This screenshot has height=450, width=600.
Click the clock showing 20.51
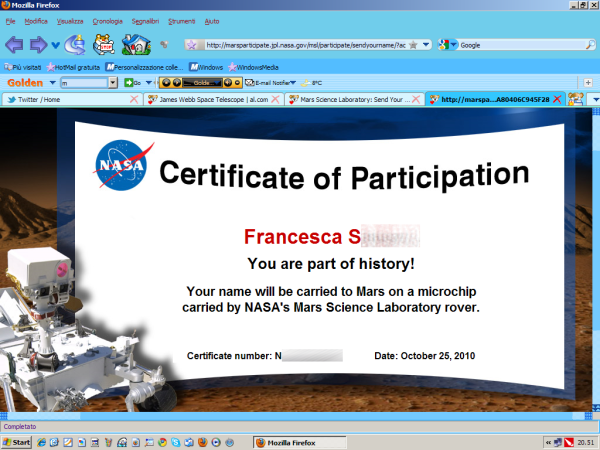pos(586,443)
